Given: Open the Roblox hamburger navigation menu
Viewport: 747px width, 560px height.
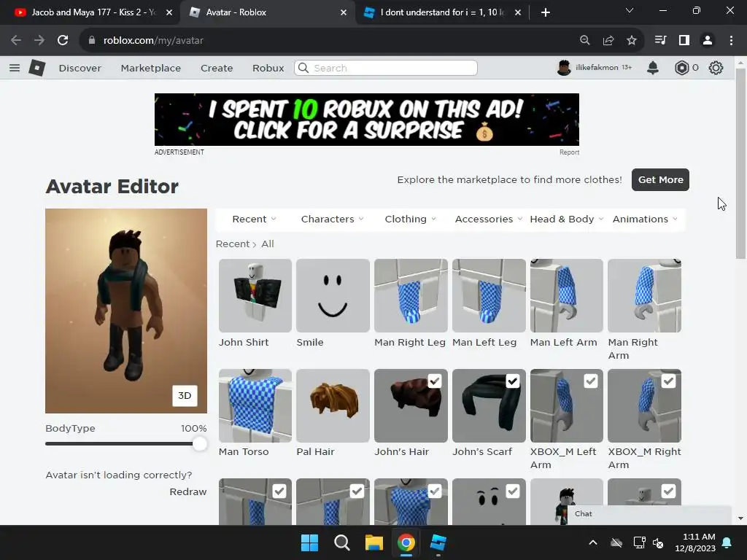Looking at the screenshot, I should [x=15, y=68].
